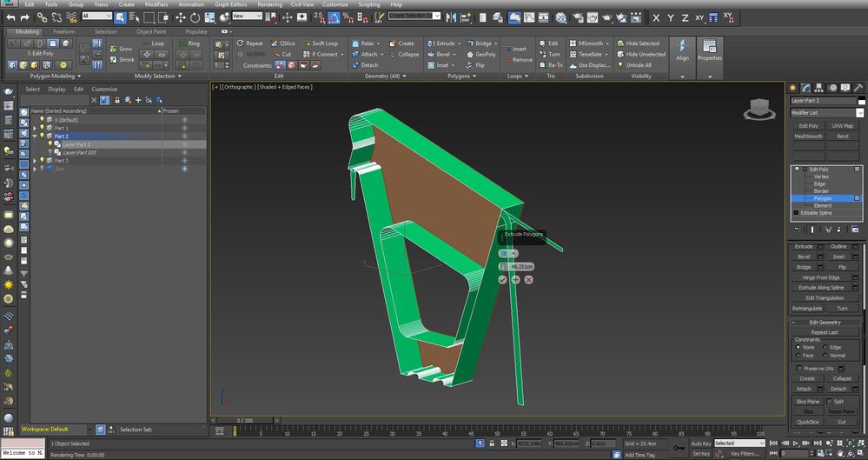Screen dimensions: 868x460
Task: Click the Extrude height field 48.251cm
Action: (521, 267)
